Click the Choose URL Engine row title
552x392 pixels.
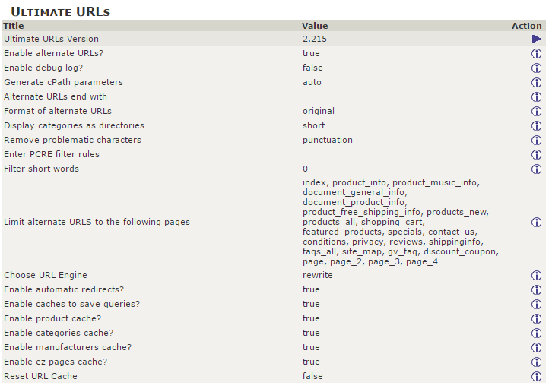[x=46, y=275]
